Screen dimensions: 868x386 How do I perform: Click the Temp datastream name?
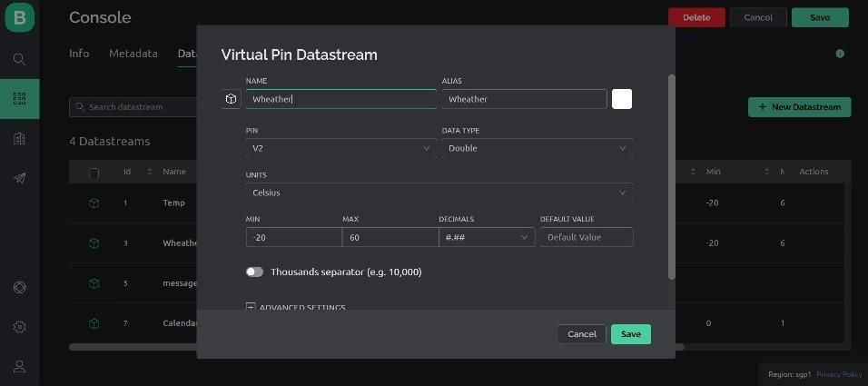[x=173, y=203]
